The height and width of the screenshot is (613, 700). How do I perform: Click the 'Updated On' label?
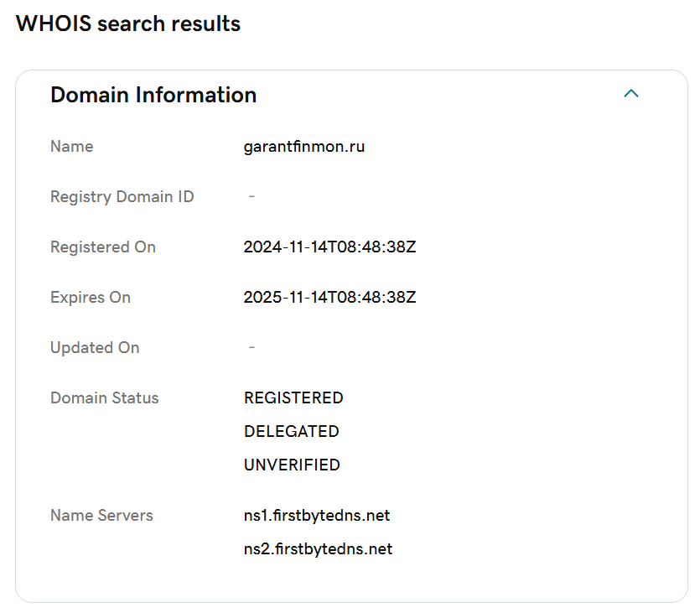95,348
